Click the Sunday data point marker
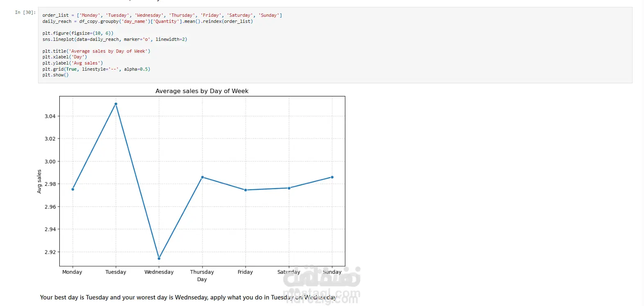The height and width of the screenshot is (306, 644). pos(332,177)
